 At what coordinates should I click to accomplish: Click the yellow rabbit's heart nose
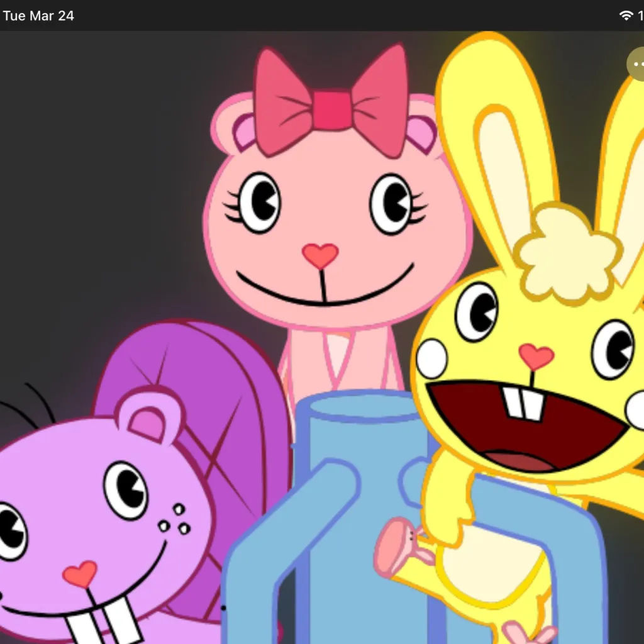point(536,357)
